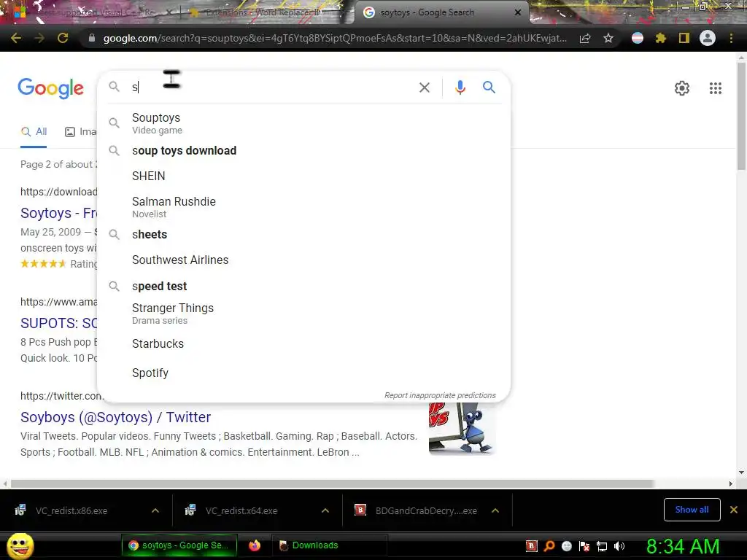The height and width of the screenshot is (560, 747).
Task: Click the flag with red X tray icon
Action: 584,546
